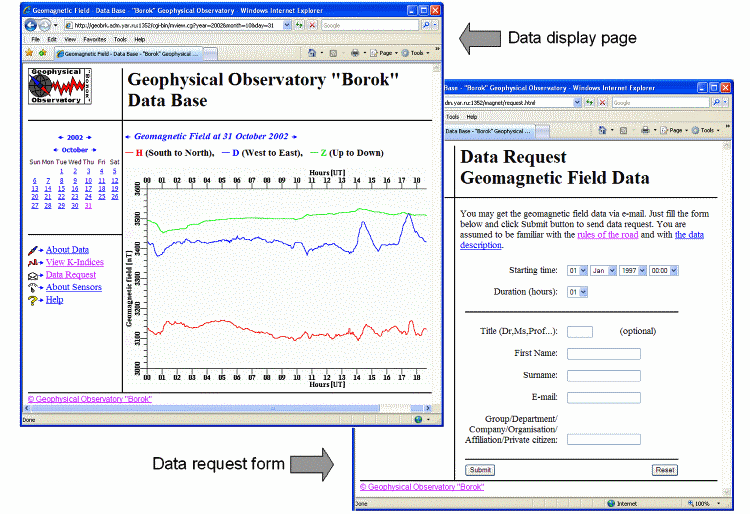
Task: Submit the data request form
Action: coord(480,470)
